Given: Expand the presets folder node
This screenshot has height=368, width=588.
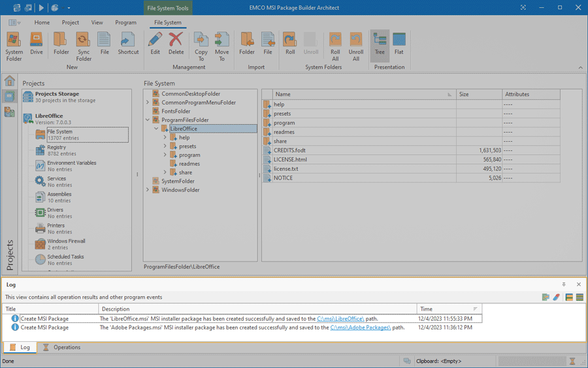Looking at the screenshot, I should [x=165, y=146].
